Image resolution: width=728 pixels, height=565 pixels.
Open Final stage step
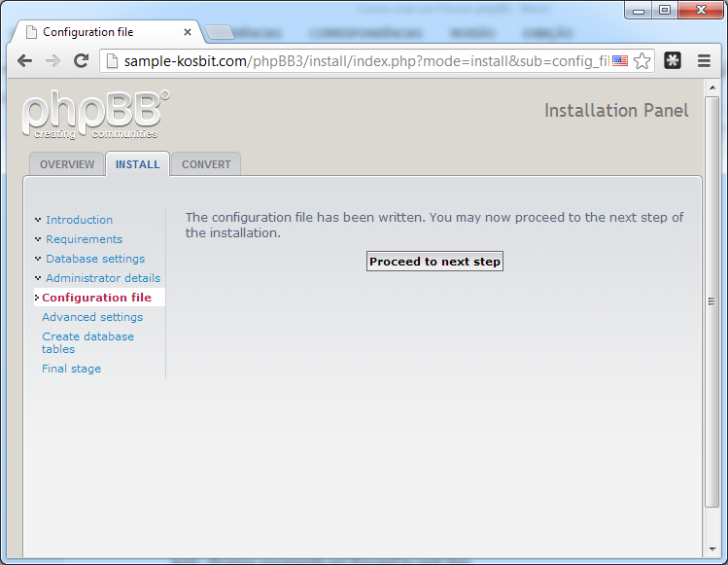click(72, 369)
